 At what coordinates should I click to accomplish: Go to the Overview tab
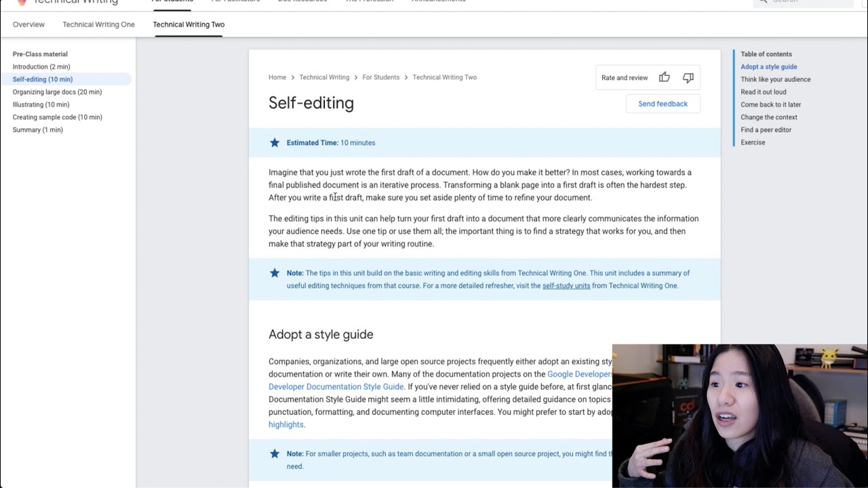28,24
